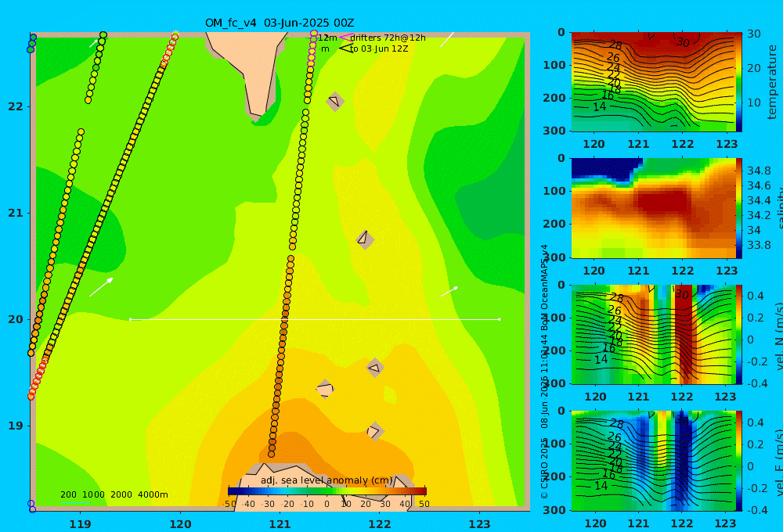This screenshot has width=783, height=532.
Task: Click the "50" tick at the sea level color bar's right end
Action: point(424,504)
